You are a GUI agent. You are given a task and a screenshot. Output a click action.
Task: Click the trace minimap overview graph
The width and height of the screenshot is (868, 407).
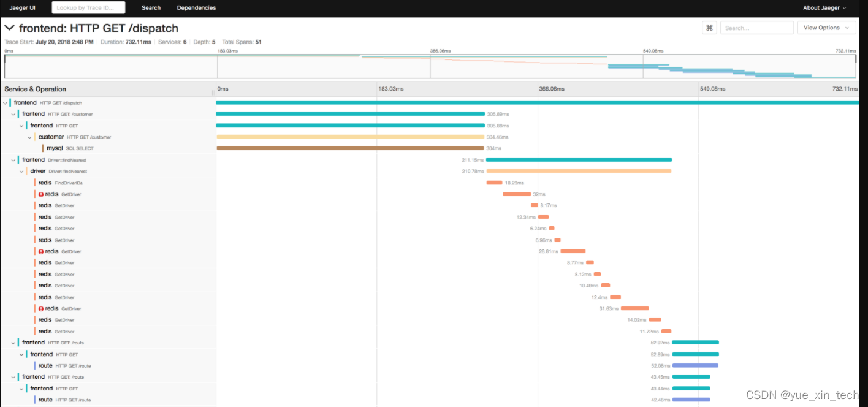coord(430,66)
